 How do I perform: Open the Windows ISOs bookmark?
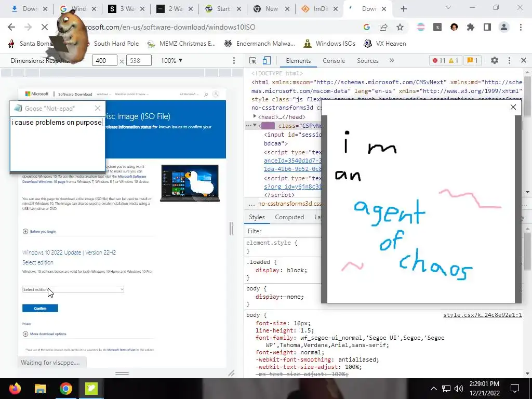329,44
